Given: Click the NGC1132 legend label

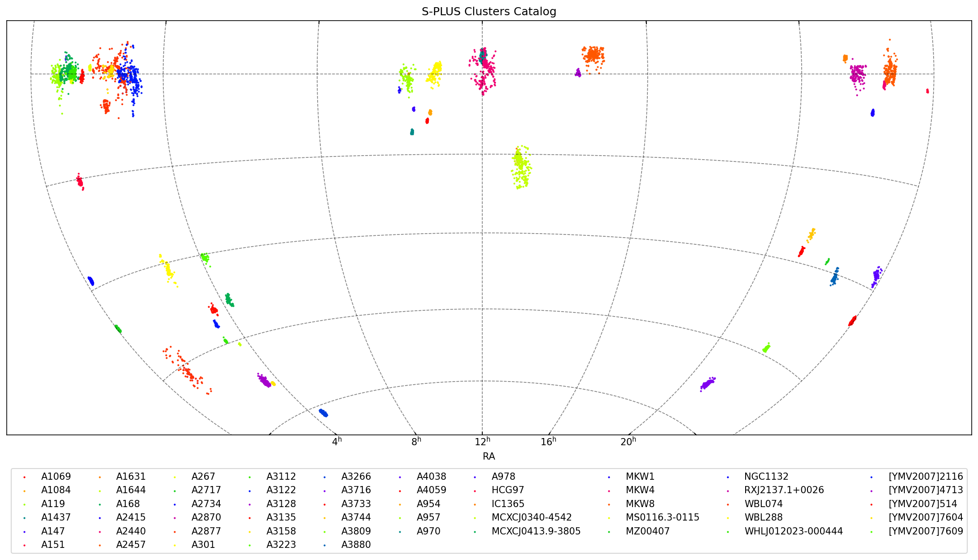Looking at the screenshot, I should pyautogui.click(x=766, y=477).
